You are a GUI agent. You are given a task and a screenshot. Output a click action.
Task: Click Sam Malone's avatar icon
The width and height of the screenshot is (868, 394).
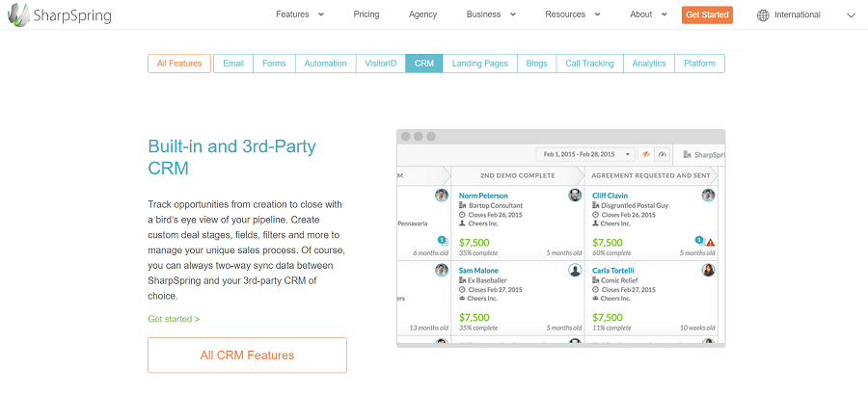575,271
